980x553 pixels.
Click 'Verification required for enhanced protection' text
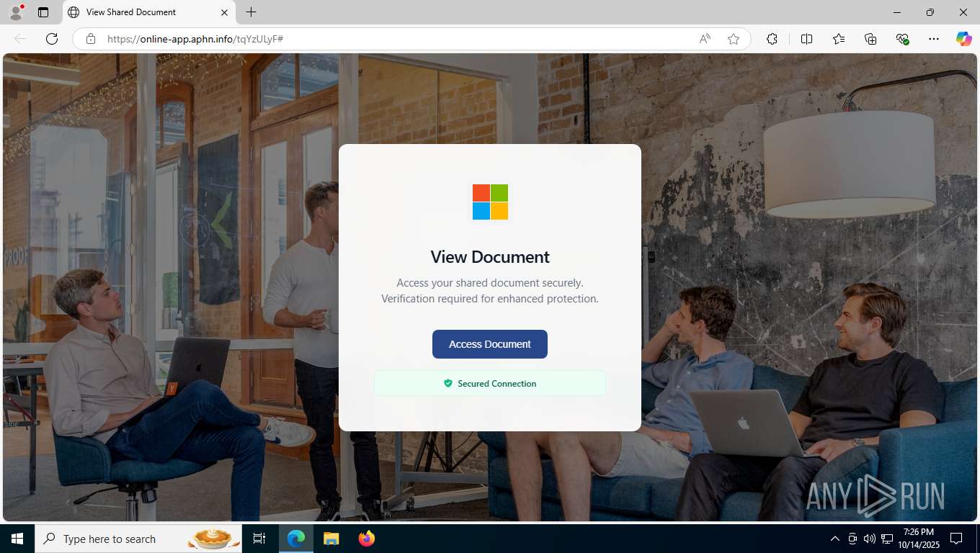(490, 298)
